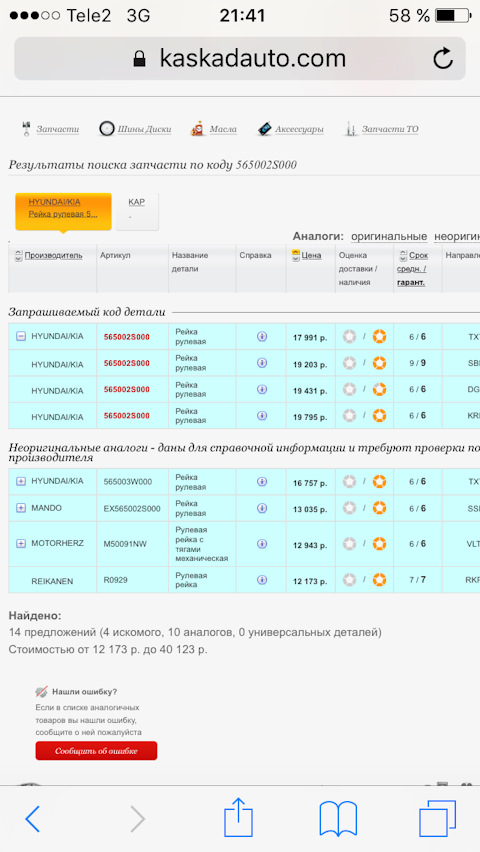Filter analogs by оригинальные link
The height and width of the screenshot is (852, 480).
pyautogui.click(x=389, y=236)
